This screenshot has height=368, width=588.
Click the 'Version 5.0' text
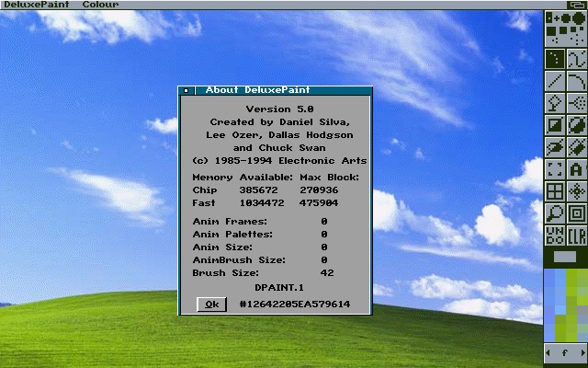(279, 109)
